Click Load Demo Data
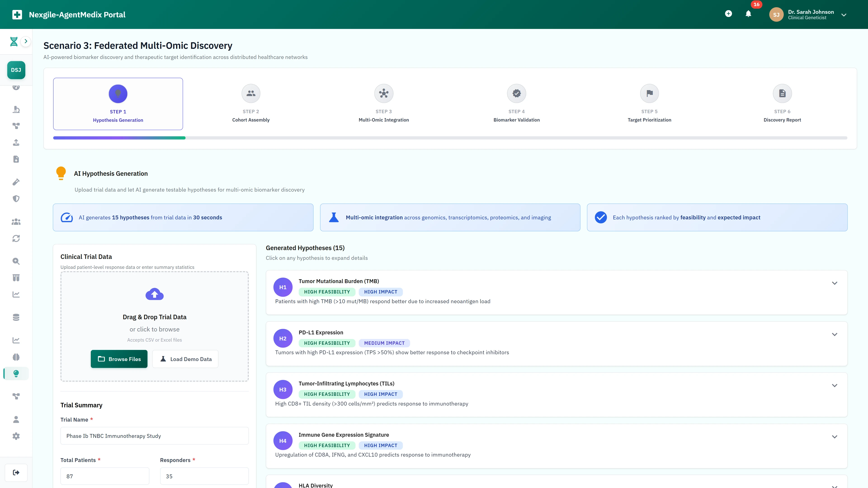This screenshot has width=868, height=488. (x=185, y=359)
